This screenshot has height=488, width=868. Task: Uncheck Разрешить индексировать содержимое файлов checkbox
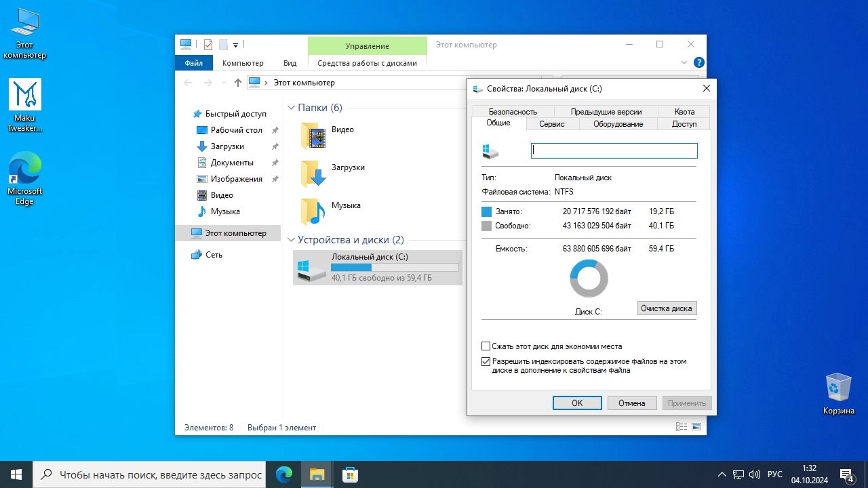(x=486, y=362)
